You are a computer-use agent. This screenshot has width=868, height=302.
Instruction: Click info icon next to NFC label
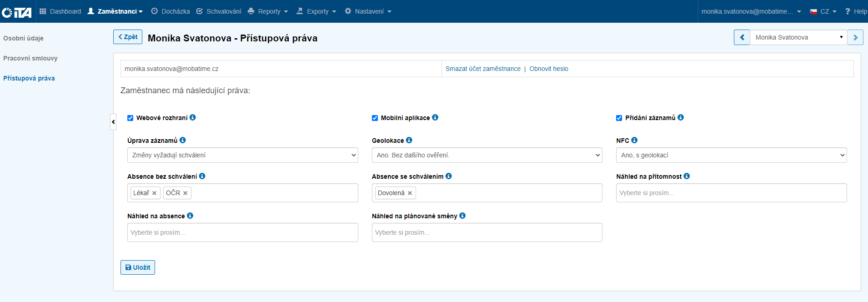click(x=634, y=140)
